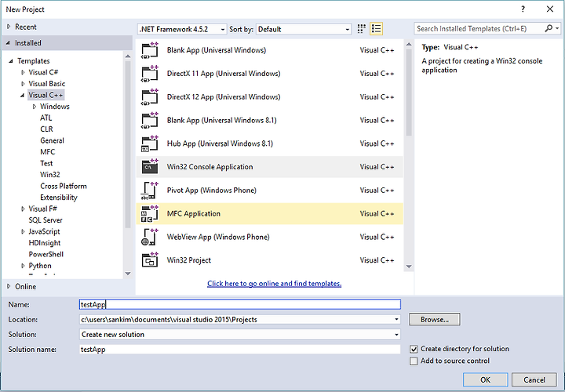This screenshot has width=565, height=392.
Task: Switch to medium icons list view
Action: [x=376, y=29]
